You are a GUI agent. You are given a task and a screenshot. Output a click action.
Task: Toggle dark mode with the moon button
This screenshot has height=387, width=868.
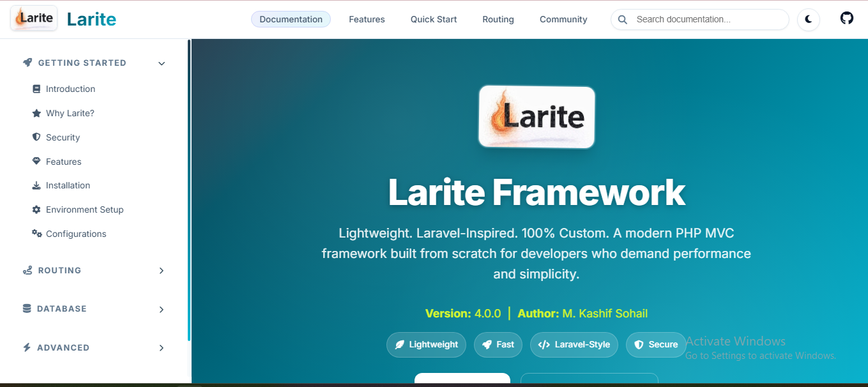808,20
